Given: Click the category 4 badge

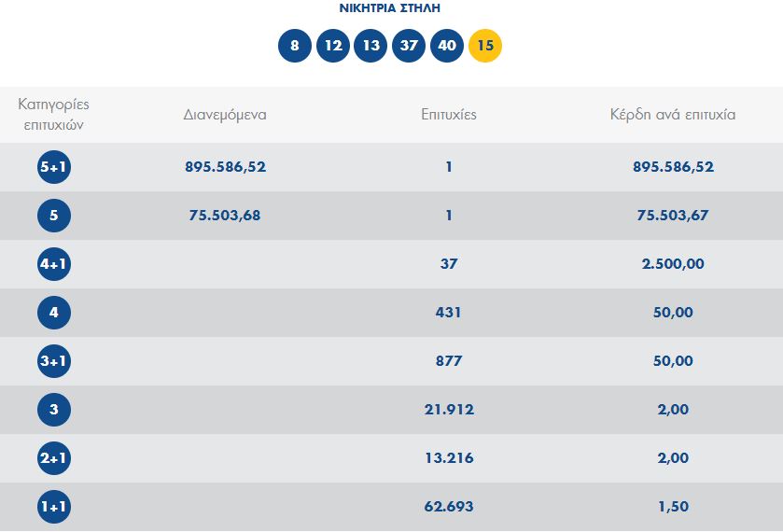Looking at the screenshot, I should [54, 313].
